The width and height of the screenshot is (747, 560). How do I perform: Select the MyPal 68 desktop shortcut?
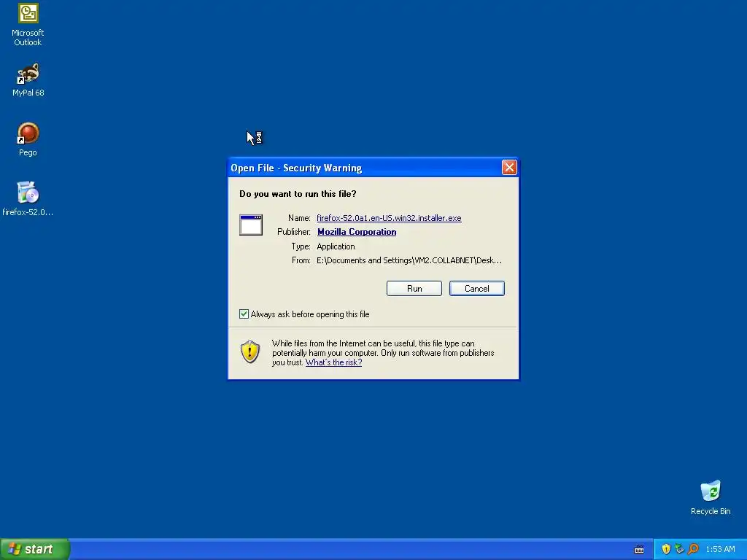(28, 79)
